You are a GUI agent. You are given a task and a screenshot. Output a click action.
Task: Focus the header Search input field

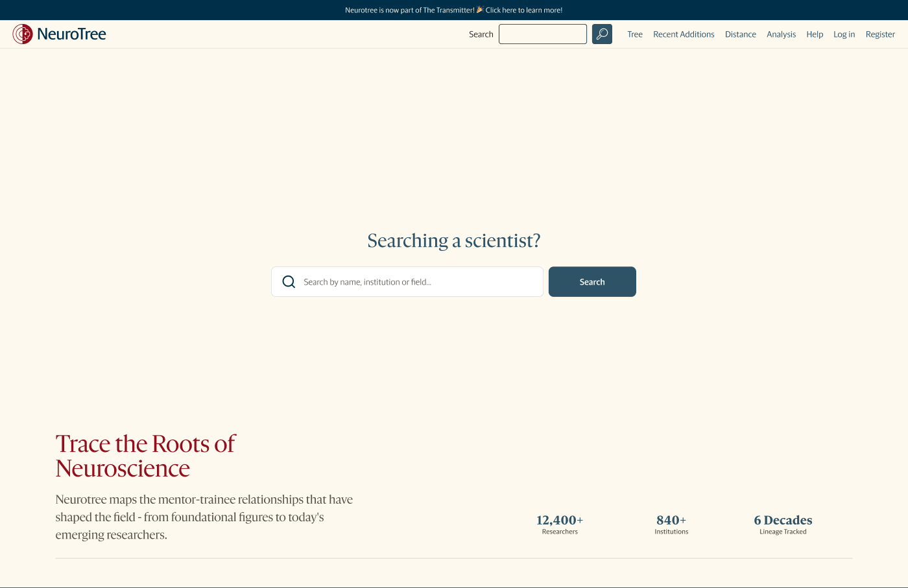pyautogui.click(x=543, y=34)
